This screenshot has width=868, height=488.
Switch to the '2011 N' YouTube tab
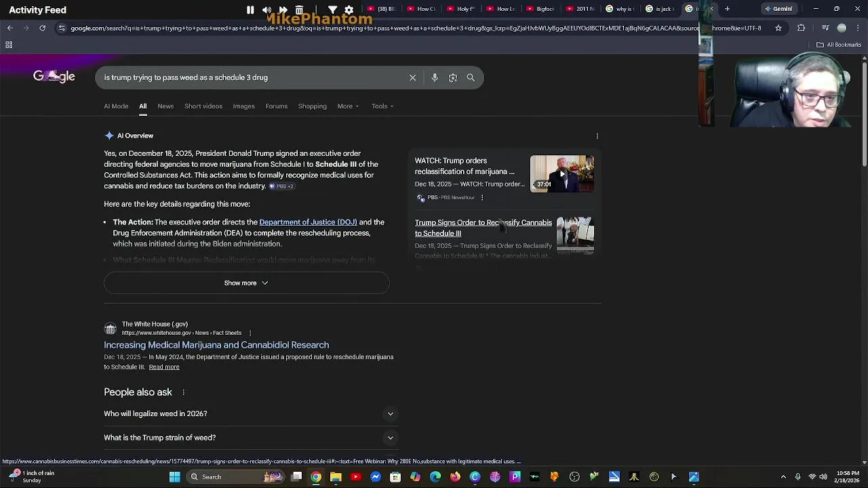[x=580, y=9]
